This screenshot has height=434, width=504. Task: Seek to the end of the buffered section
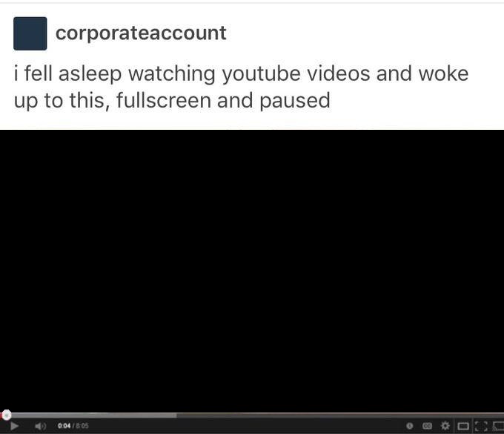(x=175, y=415)
